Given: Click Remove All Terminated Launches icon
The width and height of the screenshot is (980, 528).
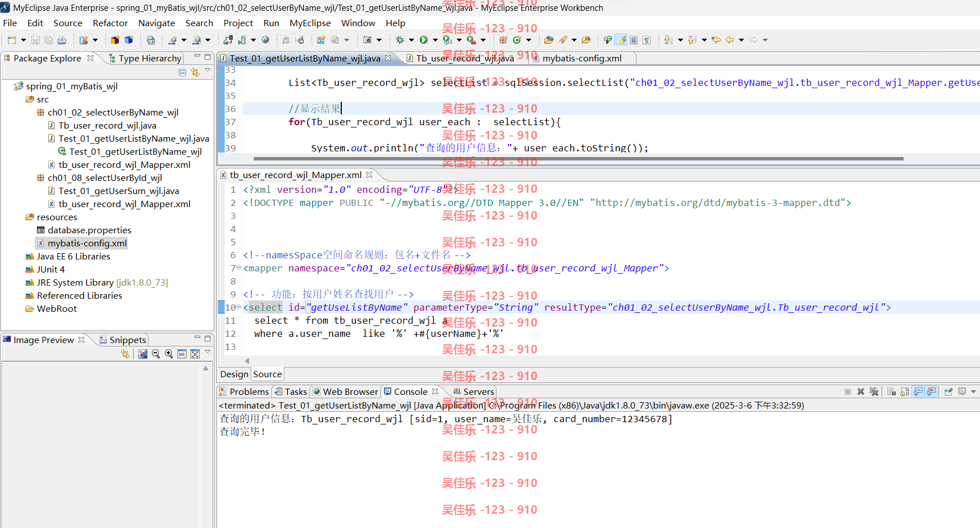Looking at the screenshot, I should (x=874, y=391).
